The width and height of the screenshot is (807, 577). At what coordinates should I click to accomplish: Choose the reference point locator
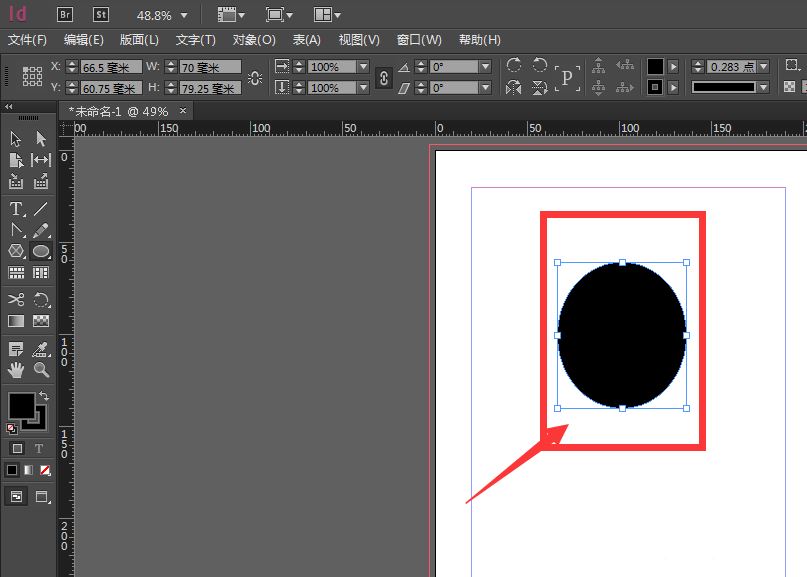pyautogui.click(x=32, y=77)
